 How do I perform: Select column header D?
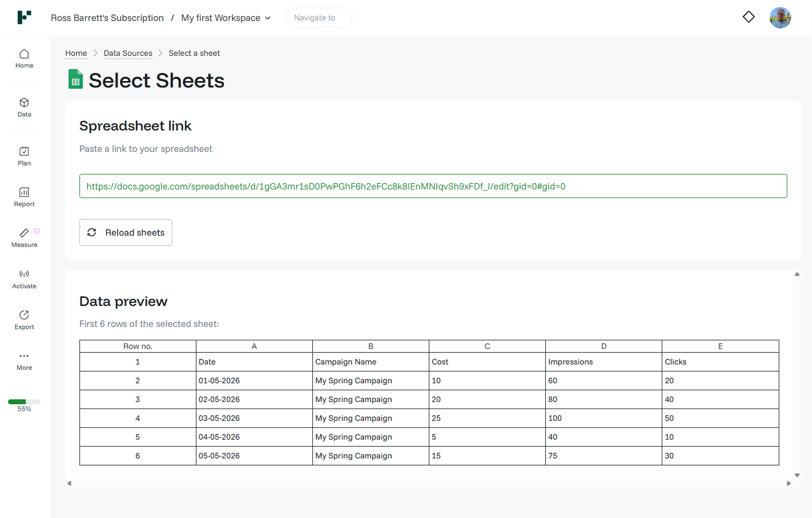604,346
